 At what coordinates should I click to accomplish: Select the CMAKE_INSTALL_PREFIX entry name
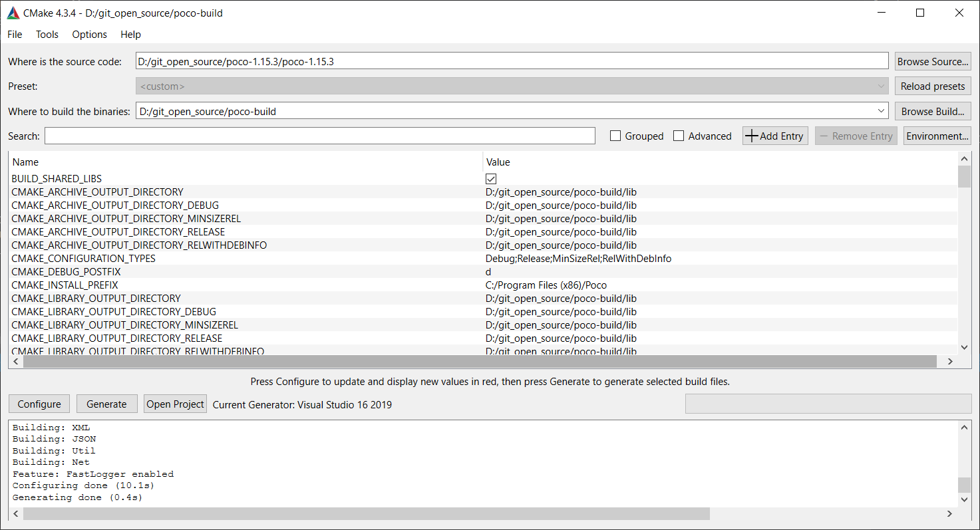pyautogui.click(x=65, y=285)
